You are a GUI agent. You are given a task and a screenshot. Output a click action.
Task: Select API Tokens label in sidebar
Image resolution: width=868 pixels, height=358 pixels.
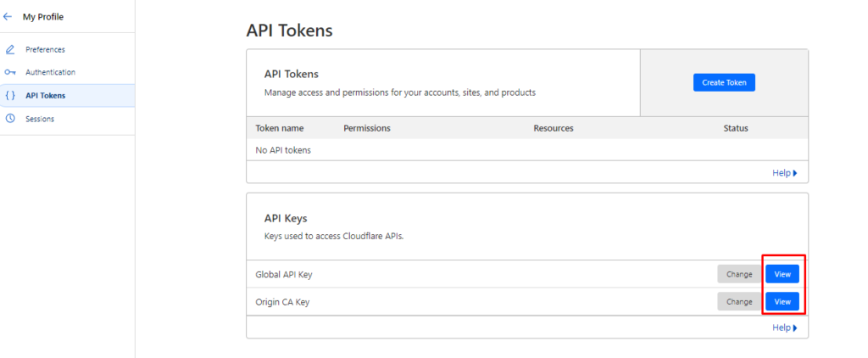(45, 96)
